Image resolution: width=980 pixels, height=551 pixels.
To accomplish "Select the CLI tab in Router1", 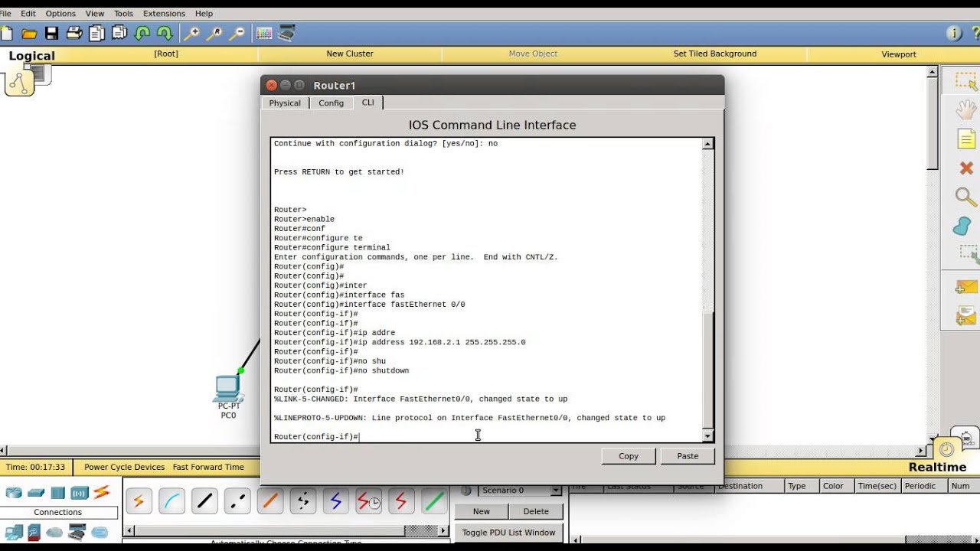I will [x=368, y=103].
